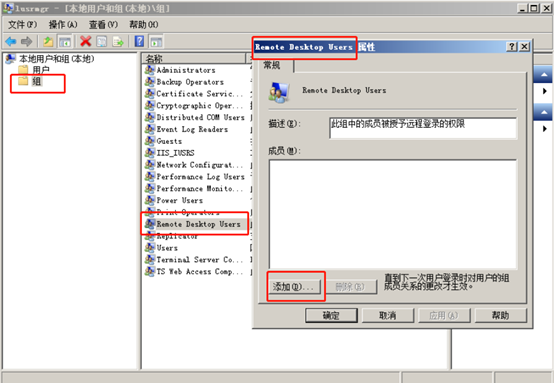Select the 用户 folder in the tree
This screenshot has height=383, width=554.
41,70
